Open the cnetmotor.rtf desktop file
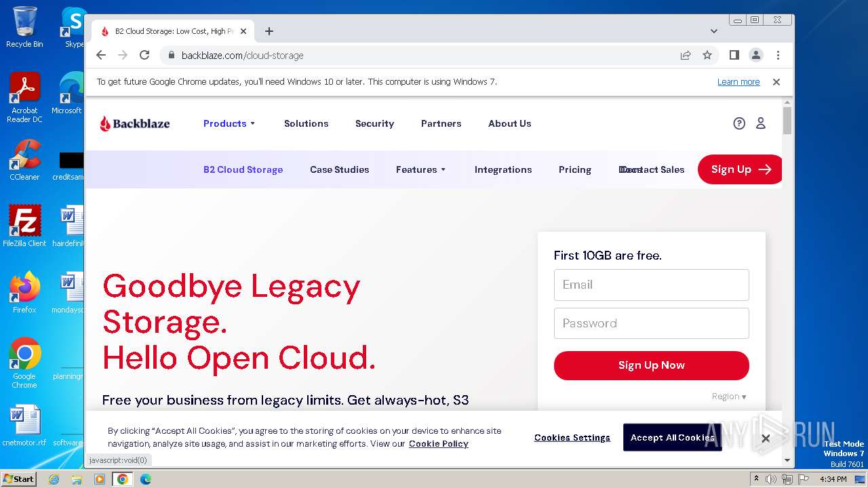The height and width of the screenshot is (488, 868). 24,426
